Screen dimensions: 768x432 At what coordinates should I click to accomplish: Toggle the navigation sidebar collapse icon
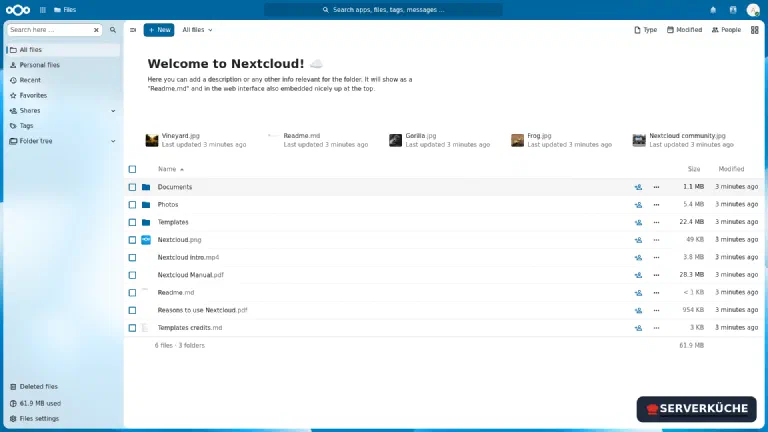click(133, 30)
